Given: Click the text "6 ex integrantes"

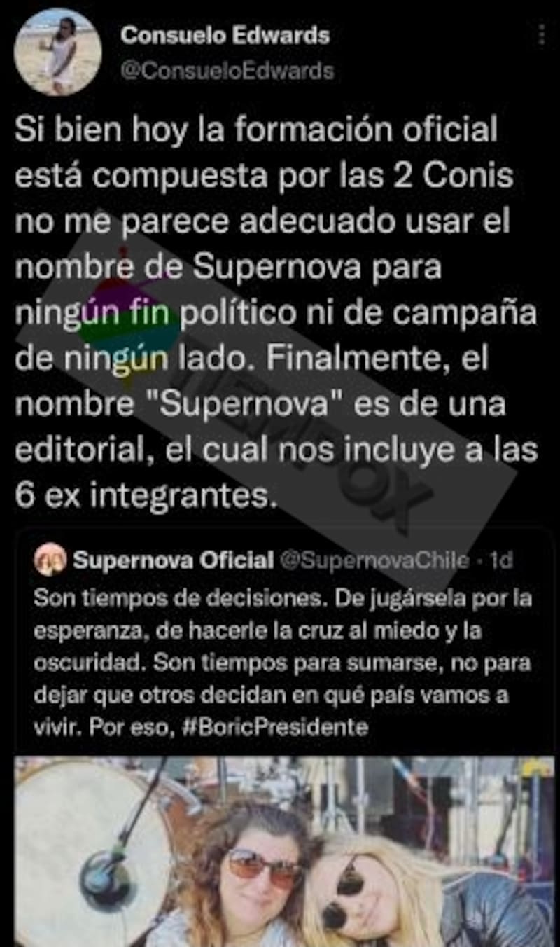Looking at the screenshot, I should [142, 495].
